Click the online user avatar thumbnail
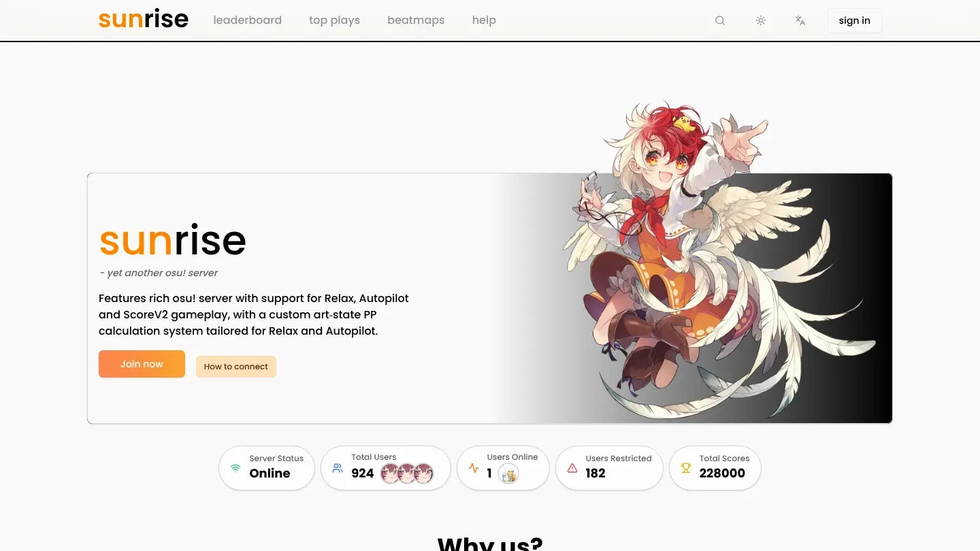 pyautogui.click(x=508, y=473)
